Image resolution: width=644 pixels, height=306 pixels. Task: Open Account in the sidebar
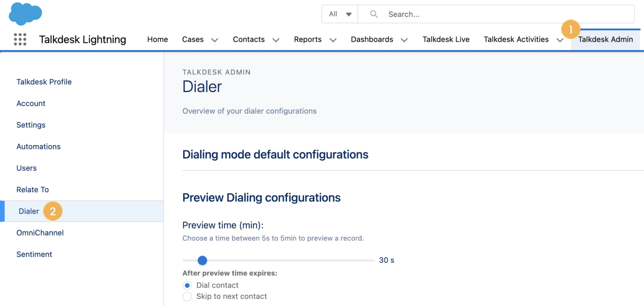point(31,103)
